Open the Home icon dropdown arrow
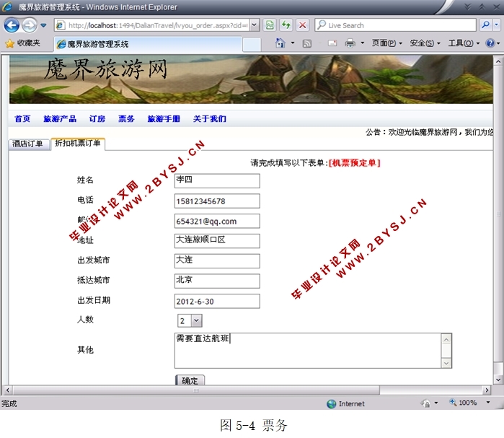Screen dimensions: 504x438 pos(293,43)
